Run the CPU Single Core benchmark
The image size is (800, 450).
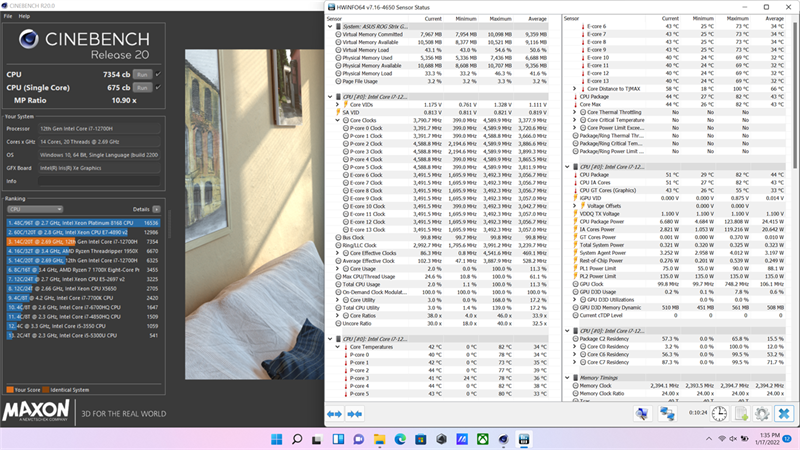[x=142, y=88]
